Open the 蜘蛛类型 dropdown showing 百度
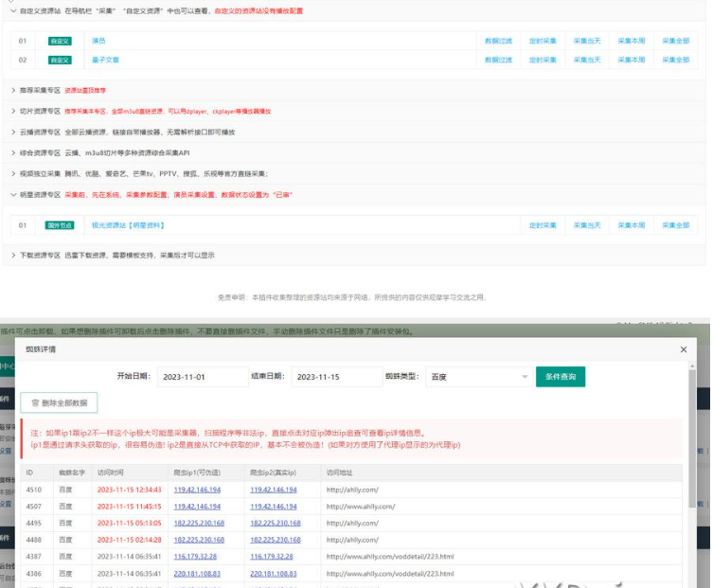 [477, 377]
